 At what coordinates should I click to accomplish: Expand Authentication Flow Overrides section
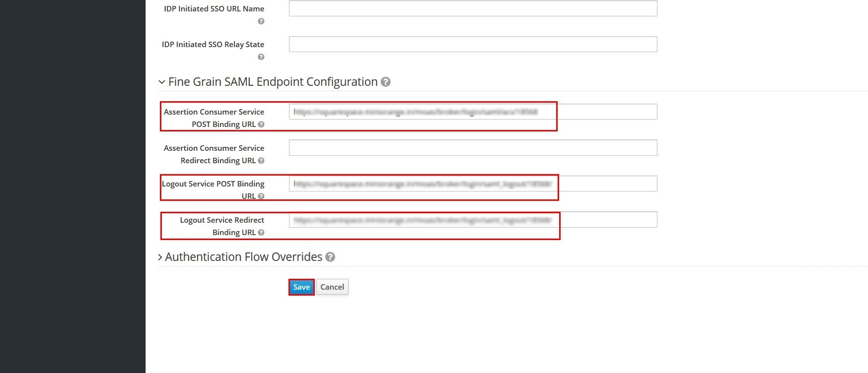point(160,257)
